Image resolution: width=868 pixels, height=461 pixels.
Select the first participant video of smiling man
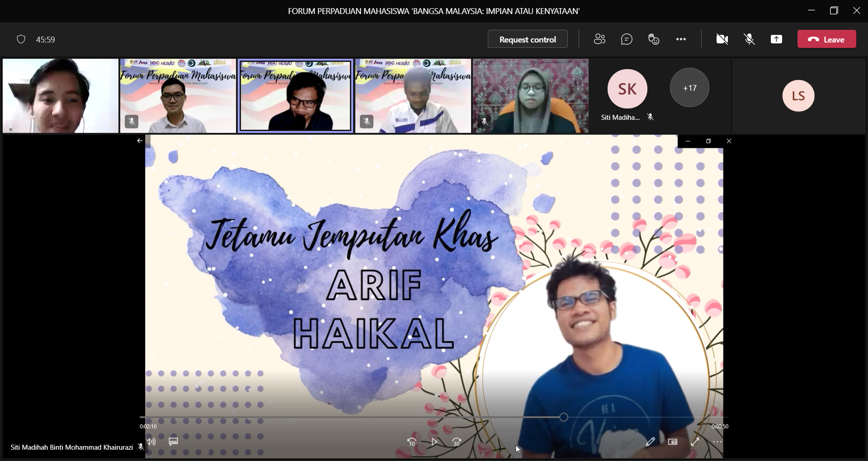(61, 96)
